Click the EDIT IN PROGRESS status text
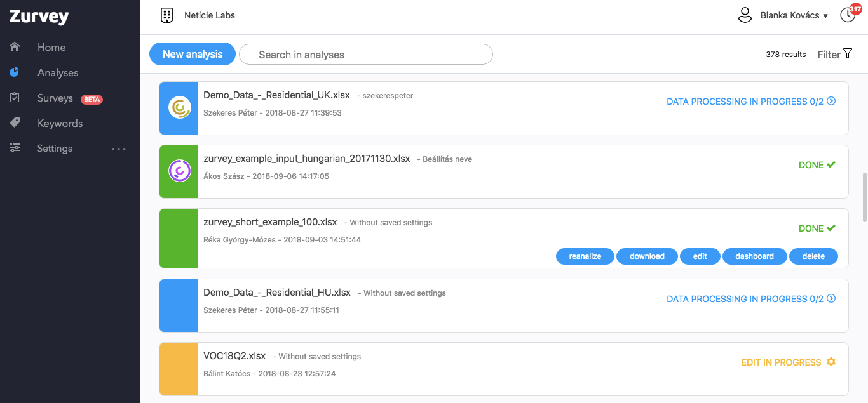Image resolution: width=868 pixels, height=403 pixels. click(782, 362)
